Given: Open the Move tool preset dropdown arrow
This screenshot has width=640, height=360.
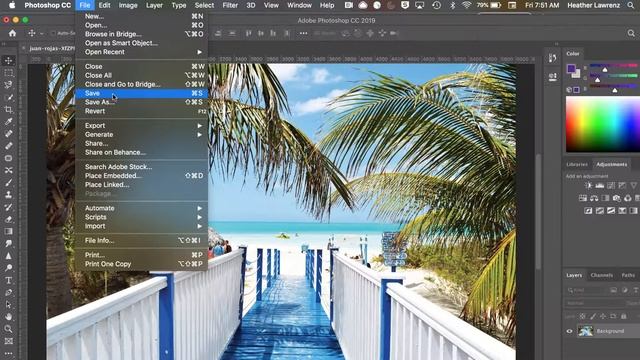Looking at the screenshot, I should point(42,33).
